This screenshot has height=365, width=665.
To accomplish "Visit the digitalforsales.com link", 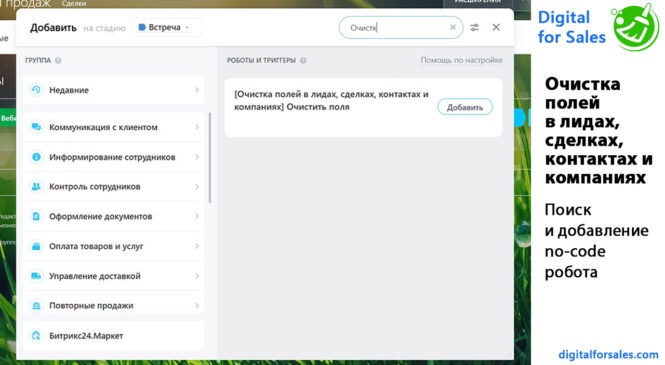I will coord(608,354).
